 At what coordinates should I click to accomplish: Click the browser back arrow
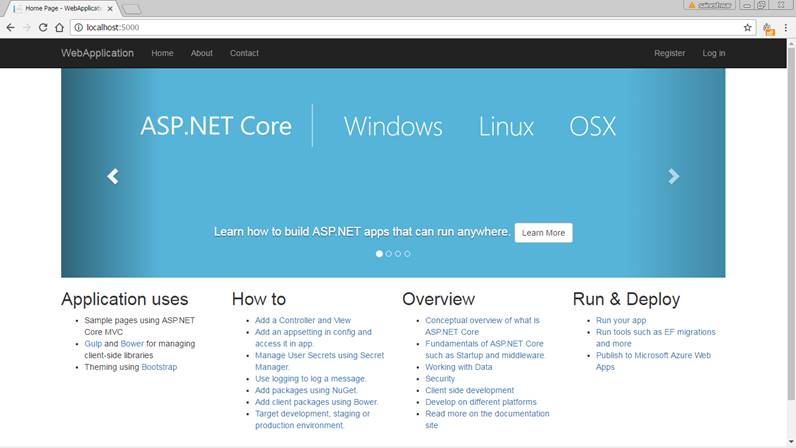[11, 27]
